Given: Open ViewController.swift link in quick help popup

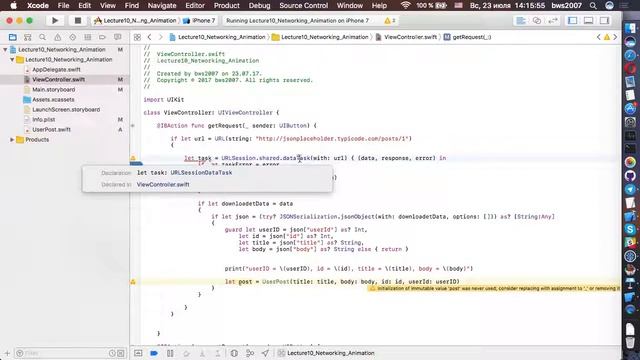Looking at the screenshot, I should (x=163, y=184).
